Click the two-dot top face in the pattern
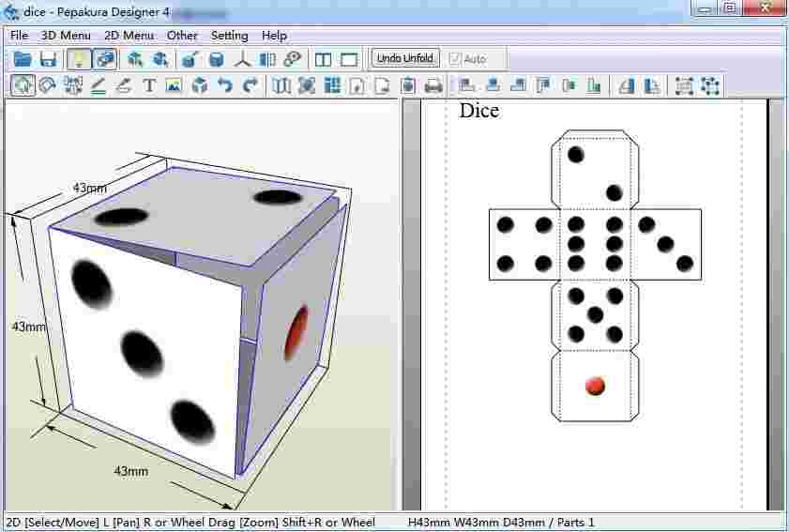Image resolution: width=789 pixels, height=532 pixels. [x=596, y=174]
